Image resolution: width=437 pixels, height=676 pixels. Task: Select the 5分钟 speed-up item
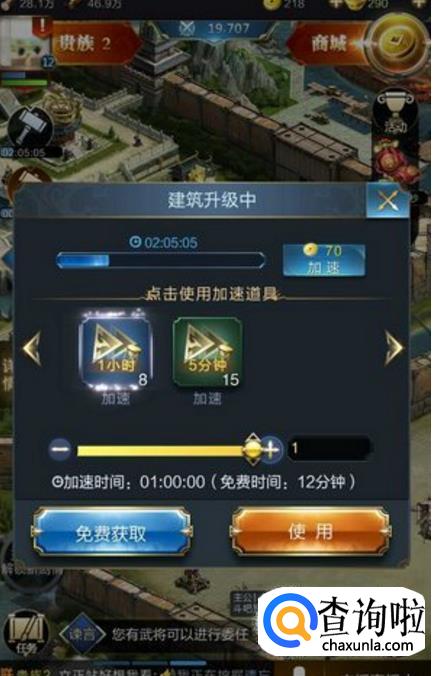click(207, 353)
